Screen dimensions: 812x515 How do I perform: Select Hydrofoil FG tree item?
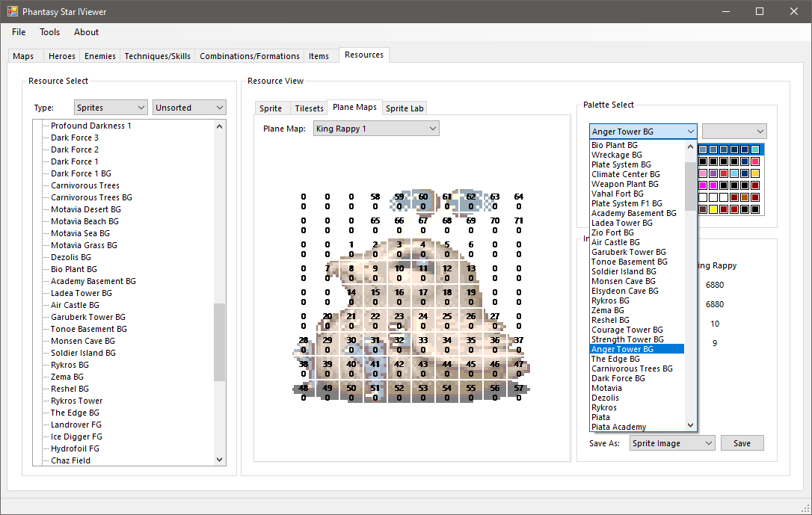click(x=75, y=448)
